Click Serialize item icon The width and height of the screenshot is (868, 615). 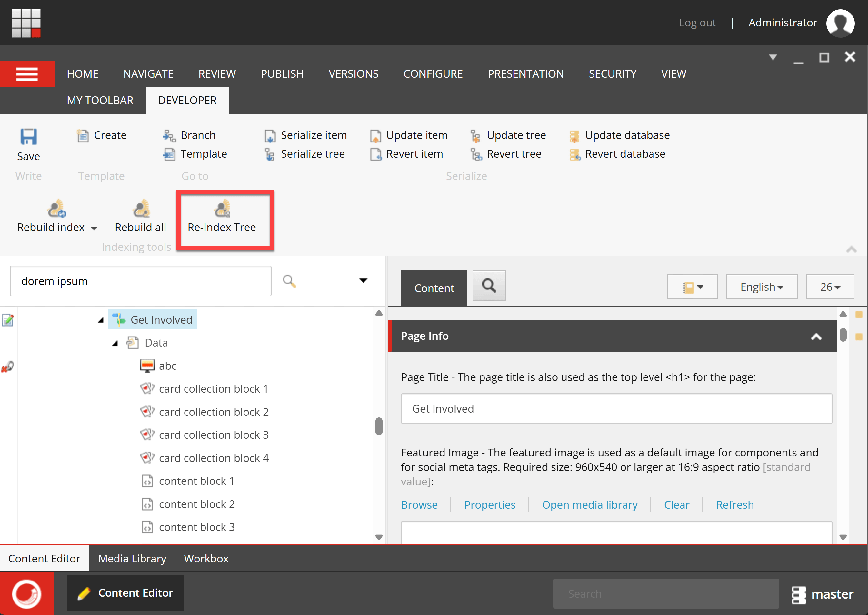270,136
